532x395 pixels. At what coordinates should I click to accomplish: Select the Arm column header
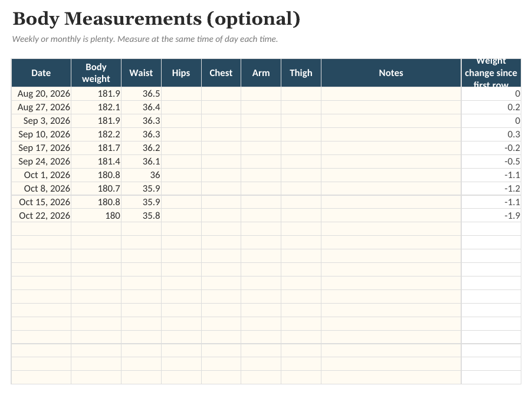point(261,73)
